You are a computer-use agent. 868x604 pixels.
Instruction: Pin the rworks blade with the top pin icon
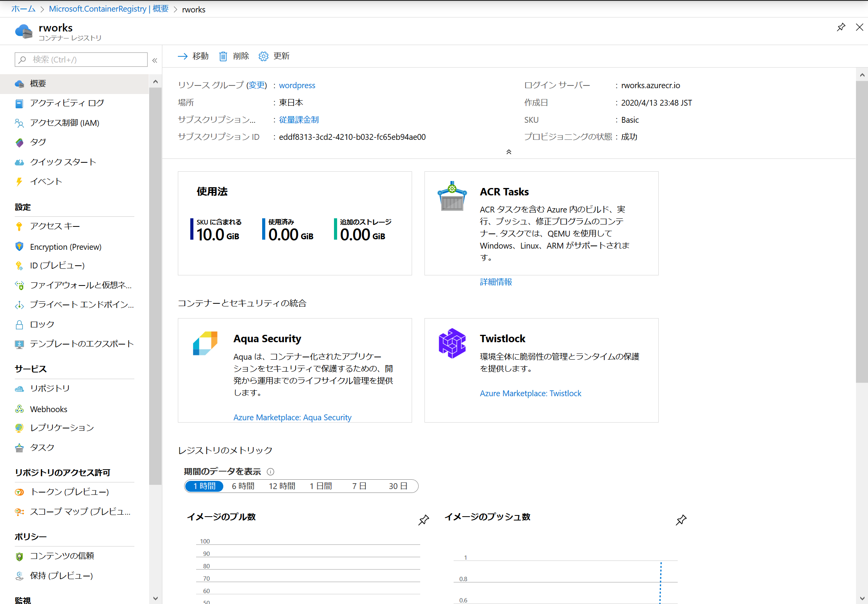(841, 27)
